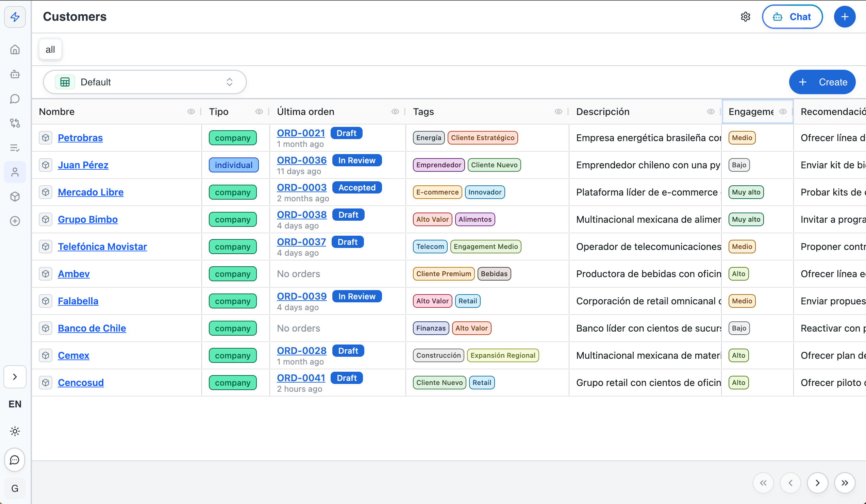Go to the next page with right chevron
866x504 pixels.
pyautogui.click(x=818, y=482)
